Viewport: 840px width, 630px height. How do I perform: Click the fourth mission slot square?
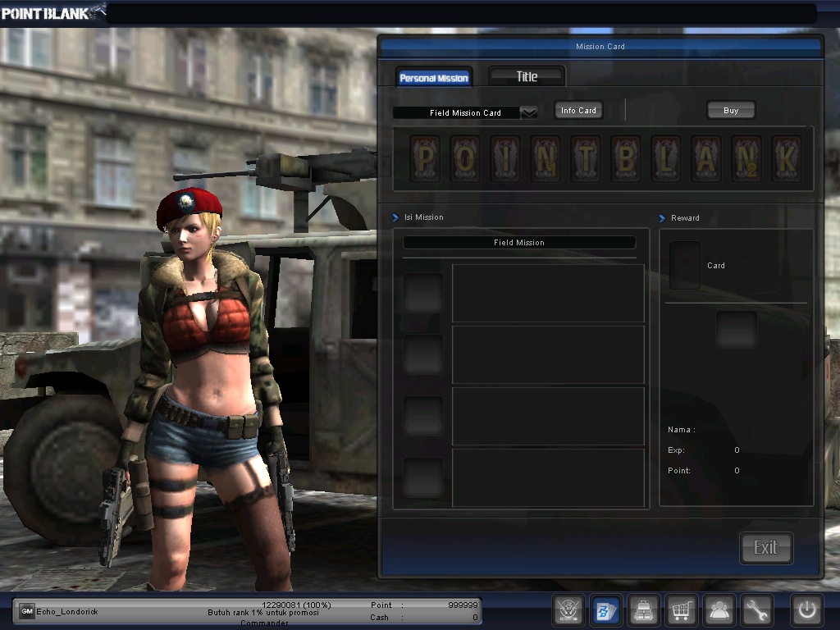(423, 477)
